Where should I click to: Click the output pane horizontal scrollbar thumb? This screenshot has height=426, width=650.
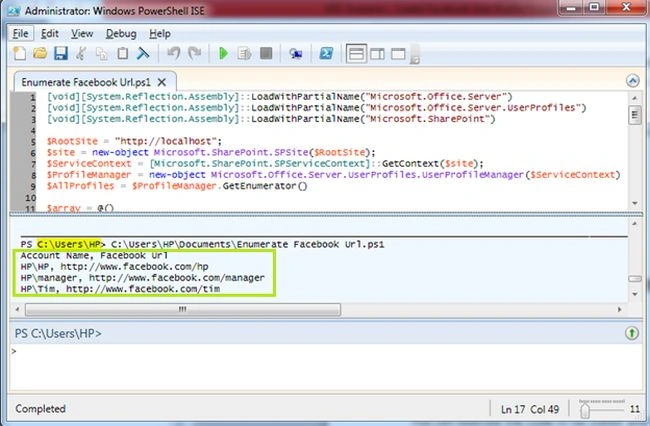(183, 310)
